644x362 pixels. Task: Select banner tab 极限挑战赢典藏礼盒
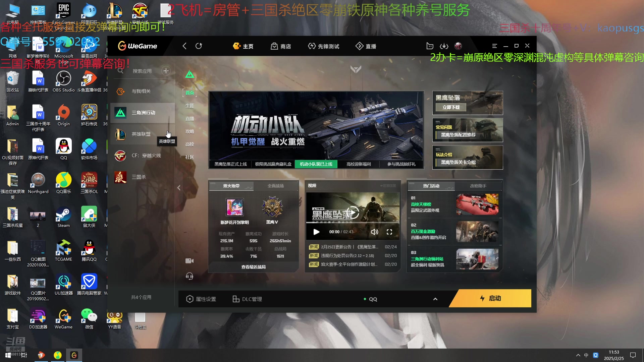click(x=273, y=164)
